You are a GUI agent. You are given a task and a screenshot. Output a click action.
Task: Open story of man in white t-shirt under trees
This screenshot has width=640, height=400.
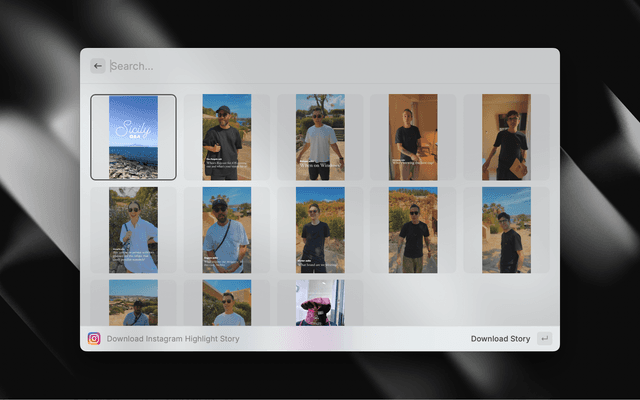[320, 137]
